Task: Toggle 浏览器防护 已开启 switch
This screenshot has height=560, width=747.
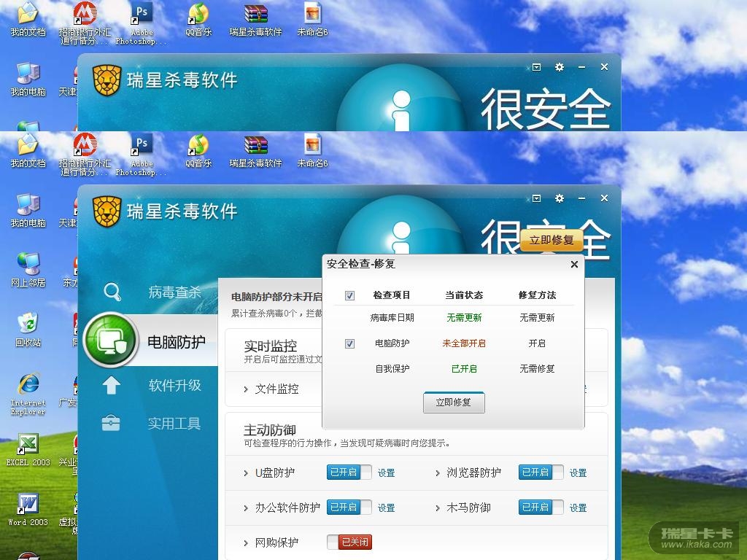Action: pos(541,472)
